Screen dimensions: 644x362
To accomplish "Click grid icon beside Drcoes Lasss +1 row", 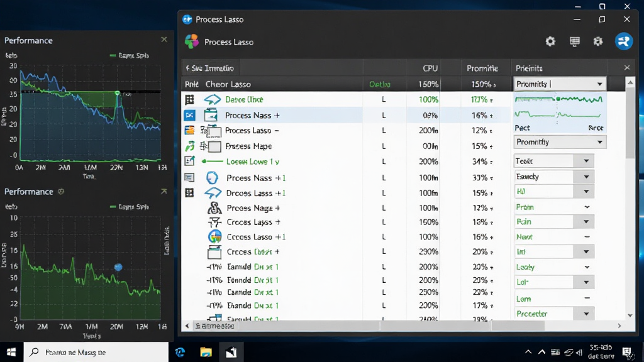I will [x=189, y=192].
